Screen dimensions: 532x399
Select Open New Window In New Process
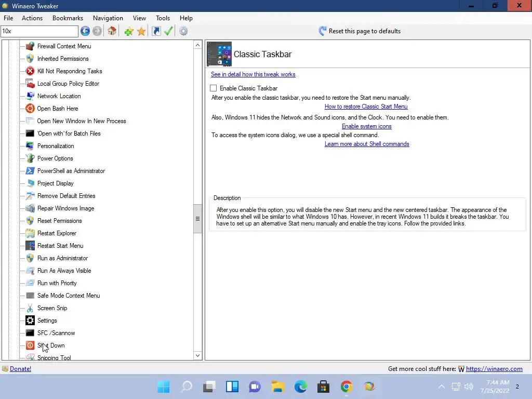[82, 121]
